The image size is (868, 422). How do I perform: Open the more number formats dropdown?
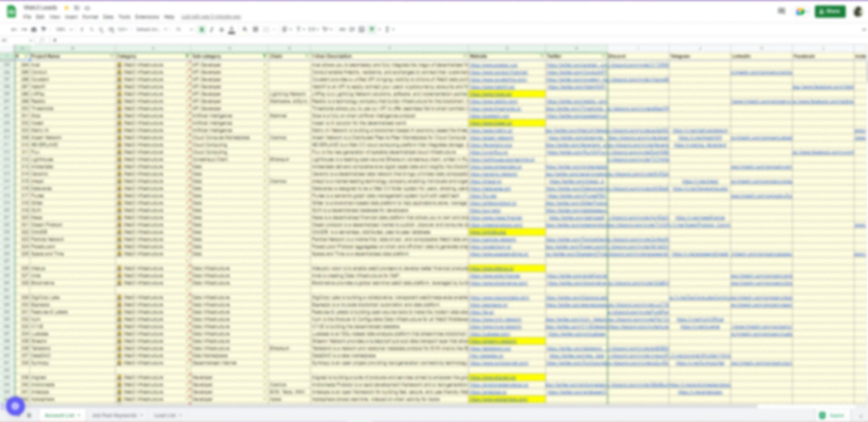pyautogui.click(x=123, y=30)
